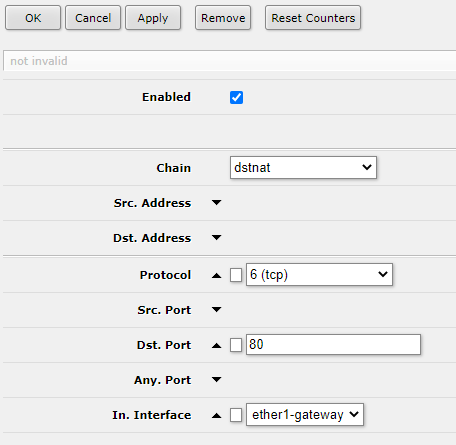Screen dimensions: 456x445
Task: Toggle the Dst. Port negate checkbox
Action: 236,345
